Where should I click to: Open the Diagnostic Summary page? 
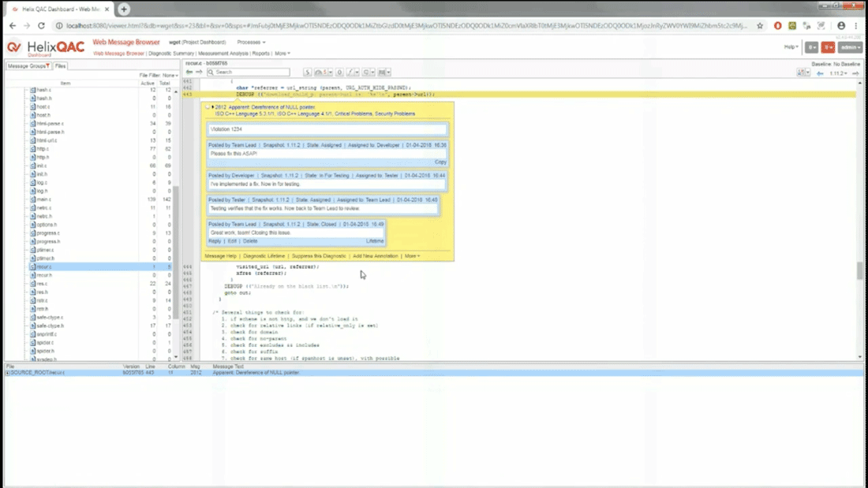171,54
